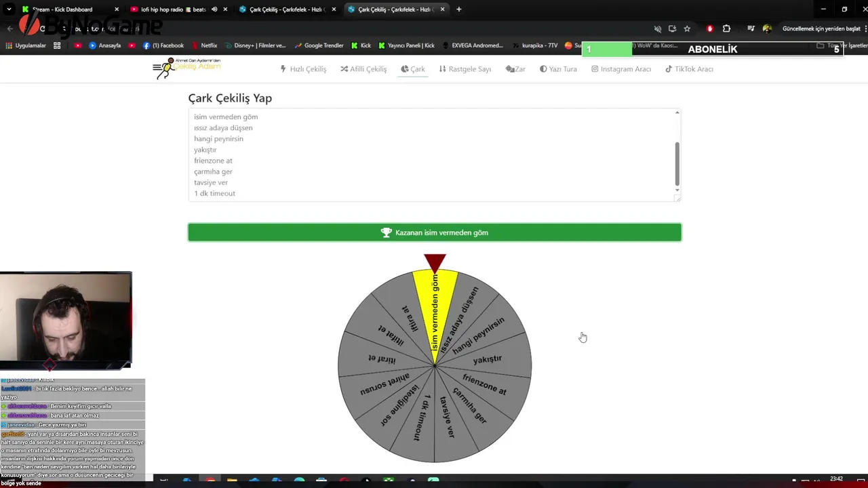Open the tab search dropdown arrow
The width and height of the screenshot is (868, 488).
(9, 9)
